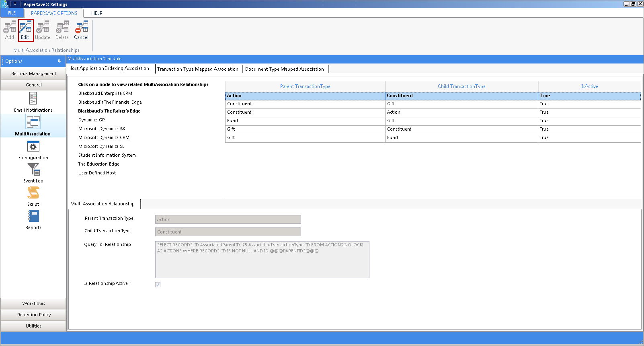Open the FILE menu
Viewport: 644px width, 346px height.
click(12, 13)
